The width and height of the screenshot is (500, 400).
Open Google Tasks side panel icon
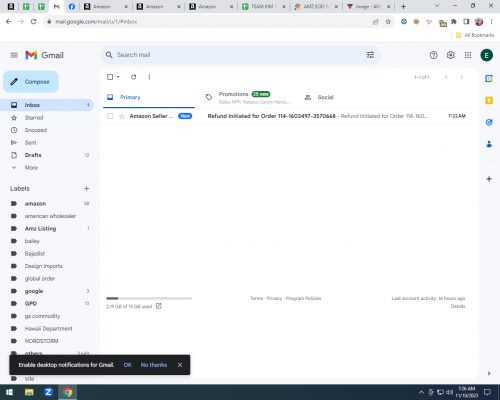(489, 122)
